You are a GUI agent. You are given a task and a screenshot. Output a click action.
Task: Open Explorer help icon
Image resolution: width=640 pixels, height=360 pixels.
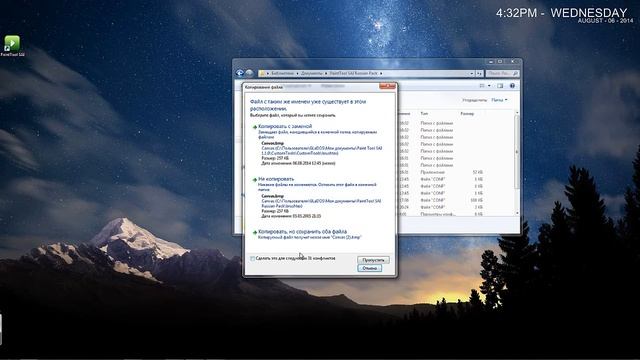point(512,86)
